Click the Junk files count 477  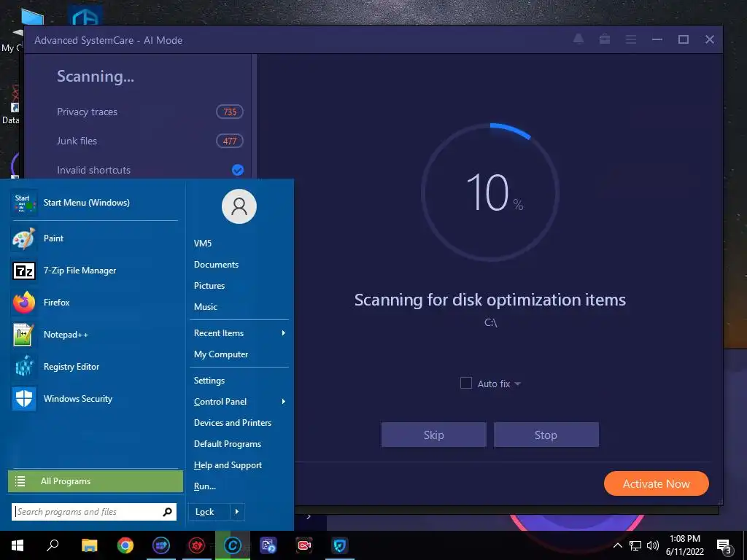click(x=230, y=141)
